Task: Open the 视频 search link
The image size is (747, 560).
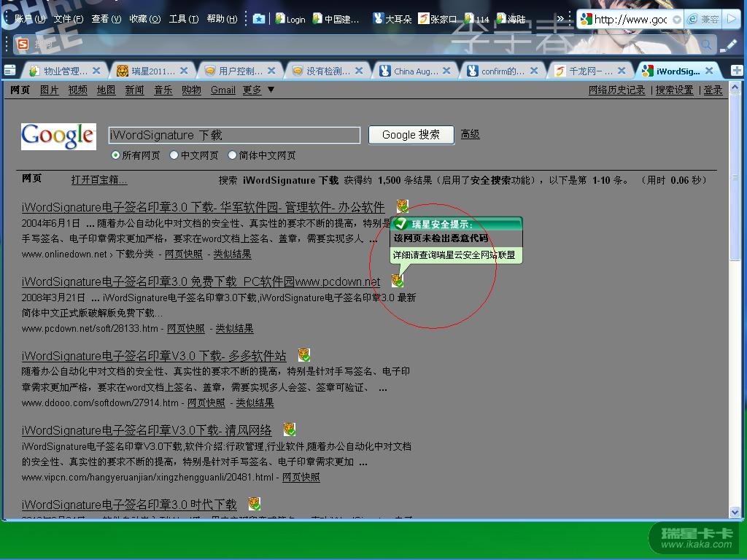Action: 77,90
